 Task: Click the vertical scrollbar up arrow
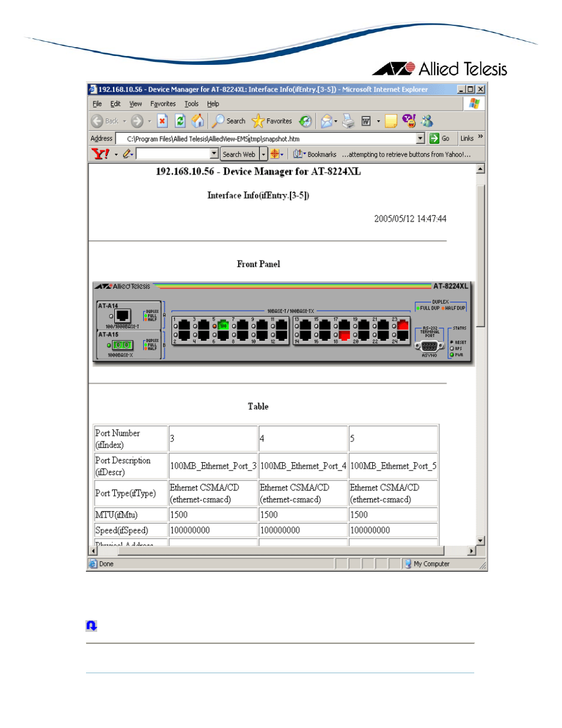480,169
